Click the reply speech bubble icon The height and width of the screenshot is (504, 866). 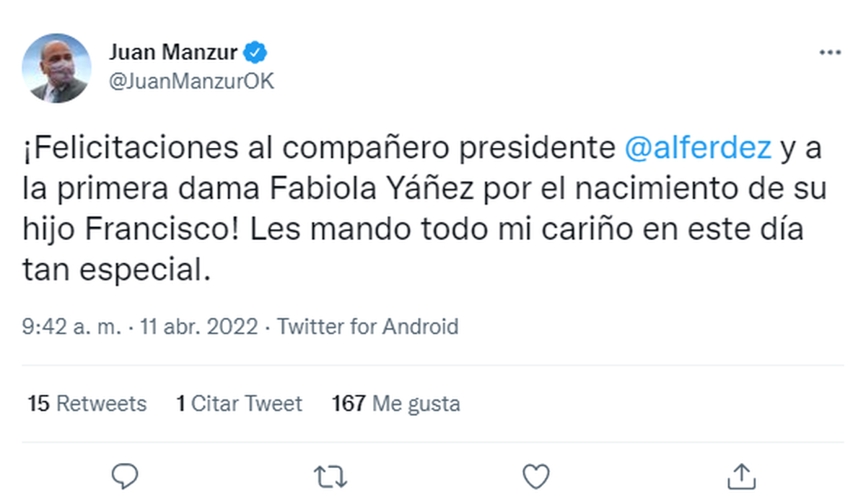[126, 476]
